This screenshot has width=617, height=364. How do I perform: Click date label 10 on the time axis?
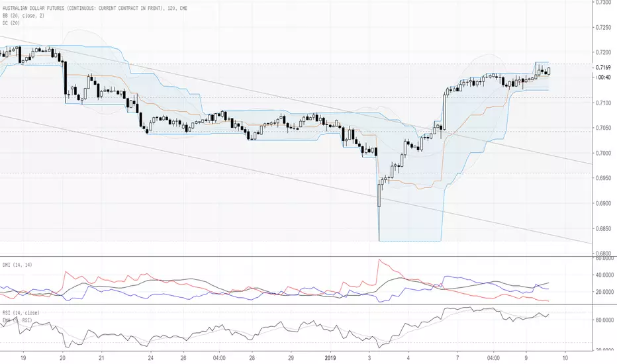click(565, 358)
